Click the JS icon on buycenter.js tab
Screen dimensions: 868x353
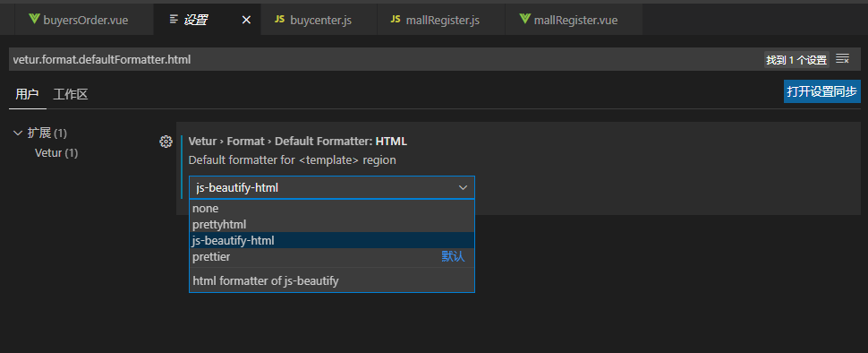279,20
